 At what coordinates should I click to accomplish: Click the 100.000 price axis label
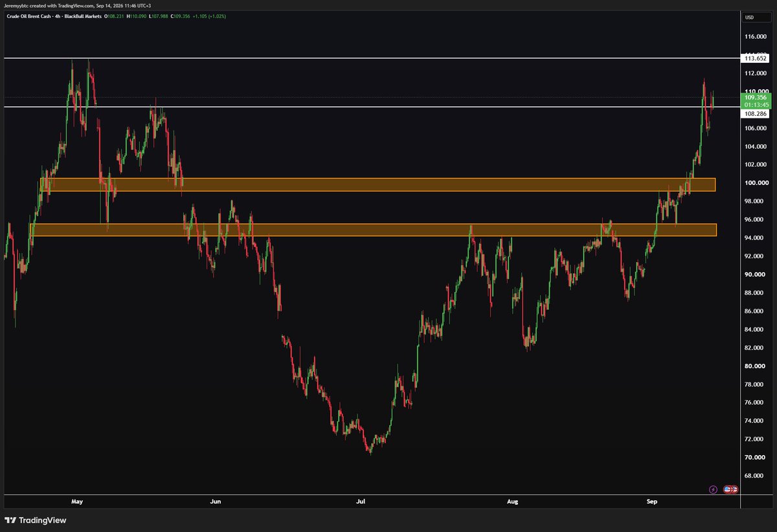click(756, 183)
